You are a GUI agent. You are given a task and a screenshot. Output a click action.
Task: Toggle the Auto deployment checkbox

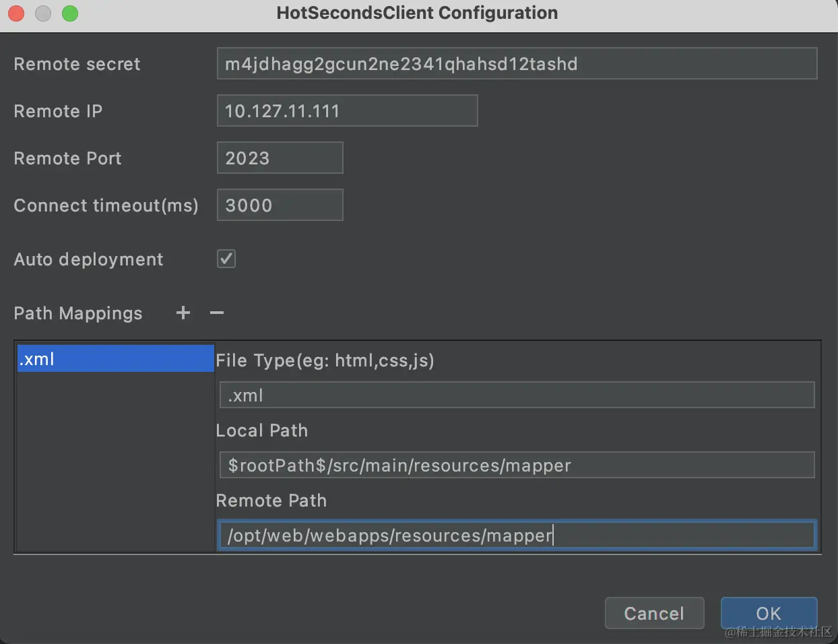click(226, 259)
